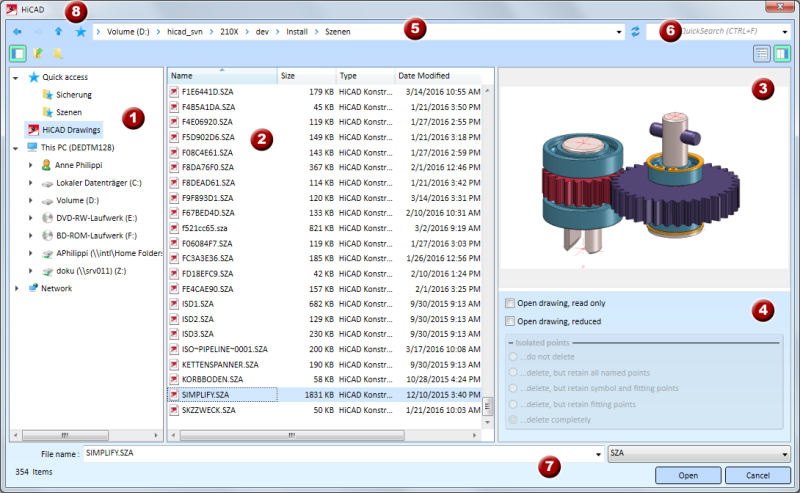Click the file list horizontal scrollbar

point(292,435)
